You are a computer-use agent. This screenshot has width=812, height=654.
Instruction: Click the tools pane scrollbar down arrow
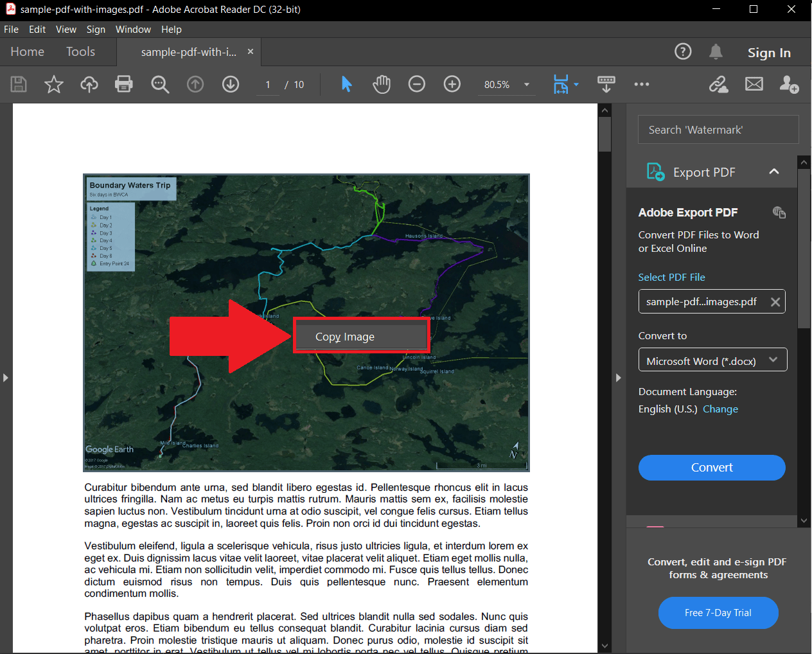click(x=804, y=520)
